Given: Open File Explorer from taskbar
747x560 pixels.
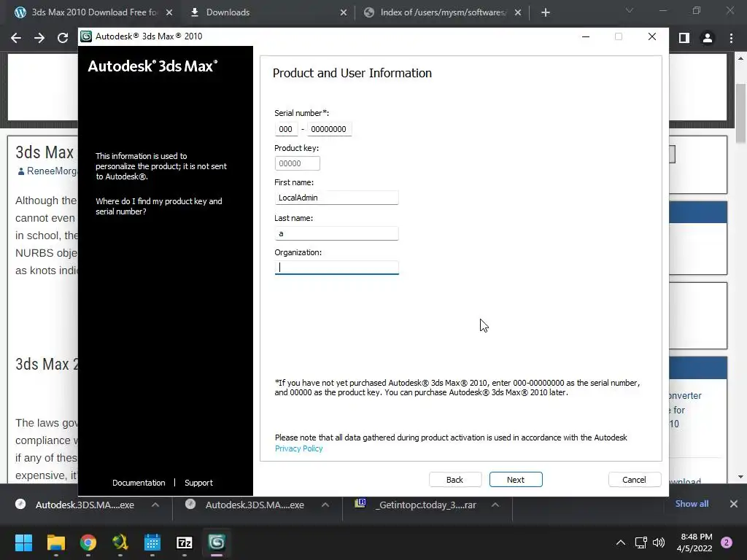Looking at the screenshot, I should pos(55,542).
